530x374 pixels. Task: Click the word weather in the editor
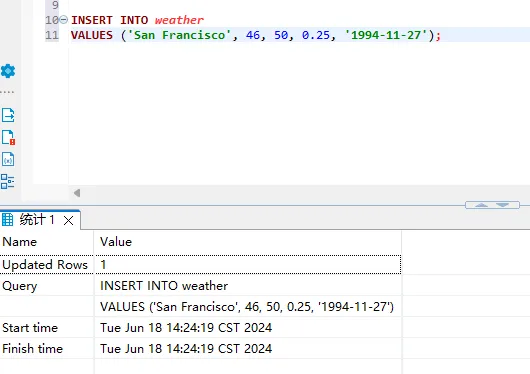[179, 20]
